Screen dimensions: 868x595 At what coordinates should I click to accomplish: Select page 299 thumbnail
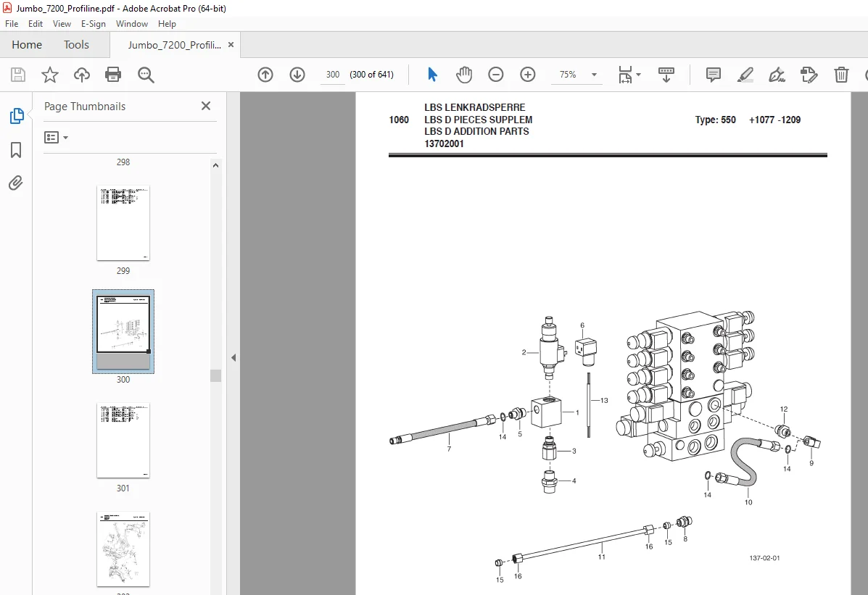point(123,222)
